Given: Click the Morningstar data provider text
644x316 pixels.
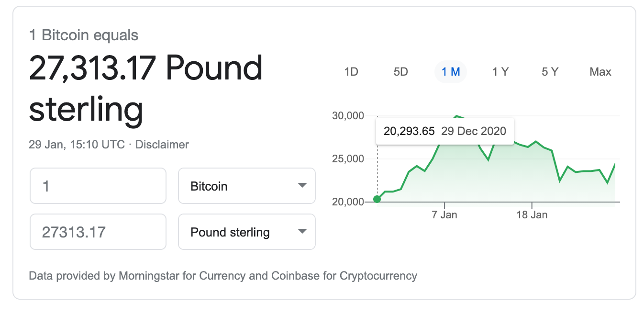Looking at the screenshot, I should coord(157,276).
